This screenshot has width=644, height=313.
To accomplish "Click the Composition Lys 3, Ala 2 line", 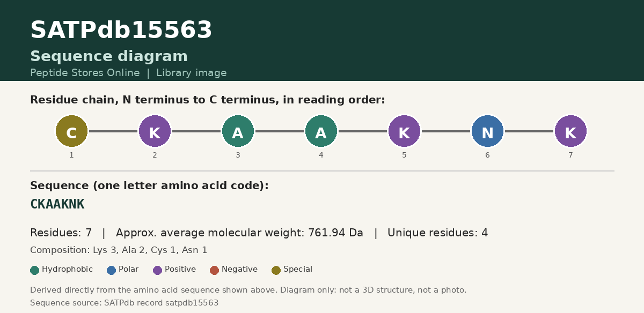I will coord(119,250).
